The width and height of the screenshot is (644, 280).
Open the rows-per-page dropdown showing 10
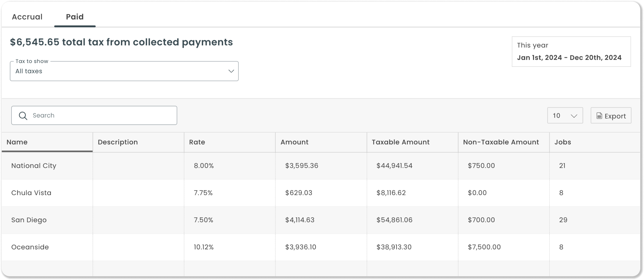tap(565, 115)
